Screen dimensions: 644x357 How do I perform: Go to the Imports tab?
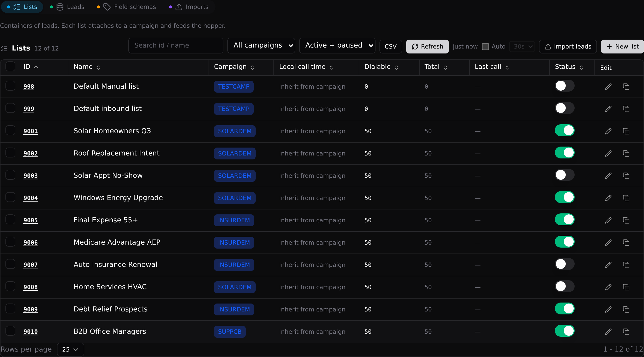189,7
